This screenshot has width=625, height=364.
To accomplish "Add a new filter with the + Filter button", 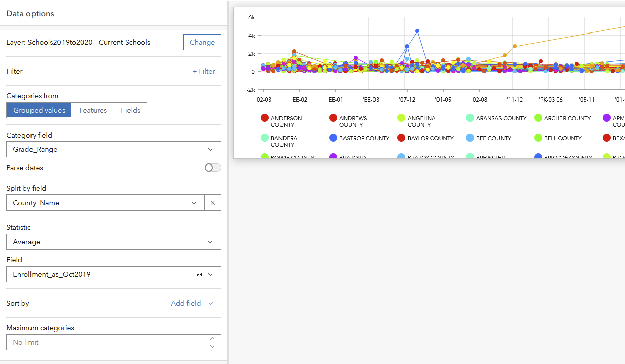I will [203, 71].
